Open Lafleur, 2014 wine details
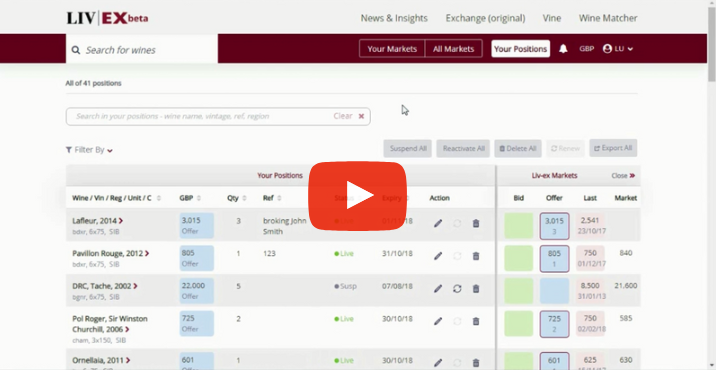716x371 pixels. click(97, 221)
